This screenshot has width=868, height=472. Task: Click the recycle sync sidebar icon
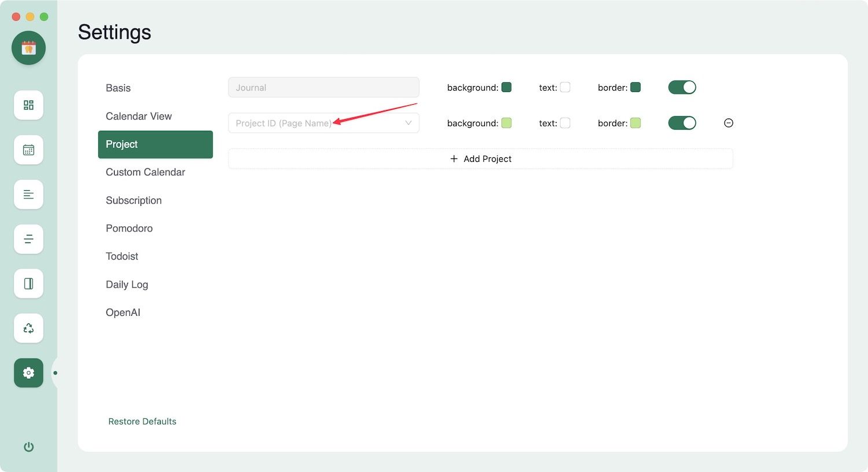[x=28, y=328]
